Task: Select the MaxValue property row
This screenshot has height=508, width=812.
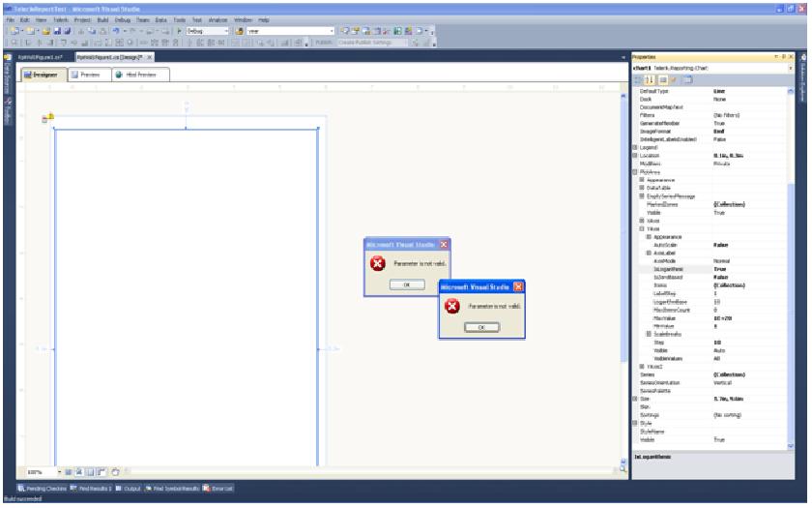Action: (x=712, y=318)
